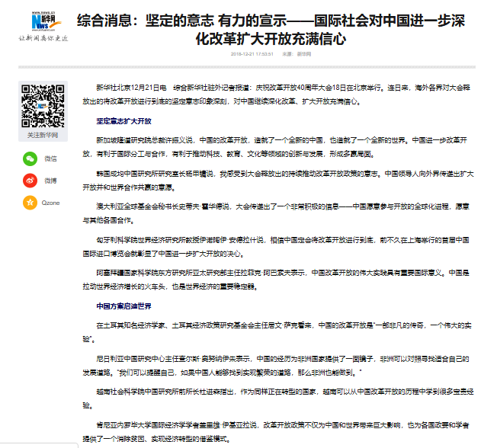The height and width of the screenshot is (448, 481).
Task: Click the slogan 让新闻离你更近 below logo
Action: pos(43,38)
